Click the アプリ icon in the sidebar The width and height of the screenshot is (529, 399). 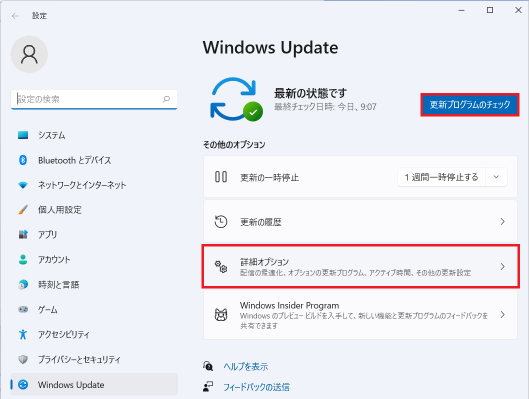[x=23, y=234]
